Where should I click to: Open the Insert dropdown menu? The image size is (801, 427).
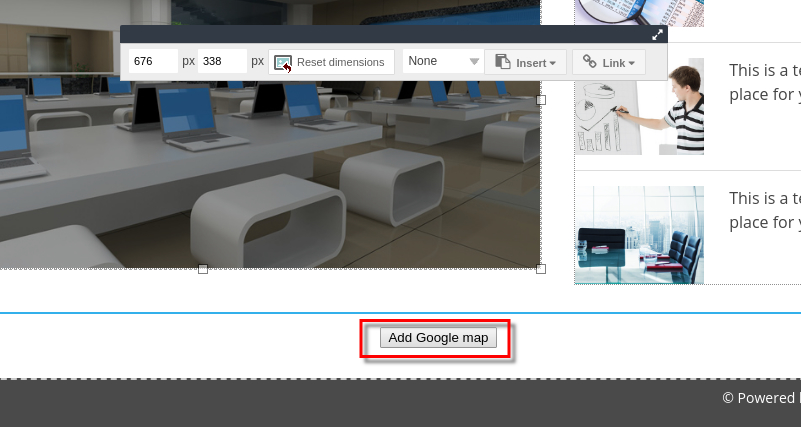[526, 62]
